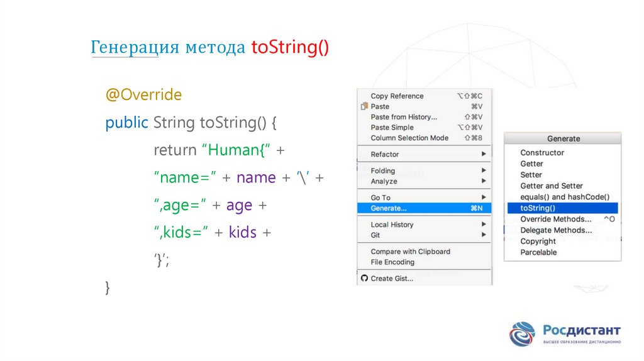Choose Copy Reference menu item
This screenshot has width=644, height=361.
click(x=397, y=96)
